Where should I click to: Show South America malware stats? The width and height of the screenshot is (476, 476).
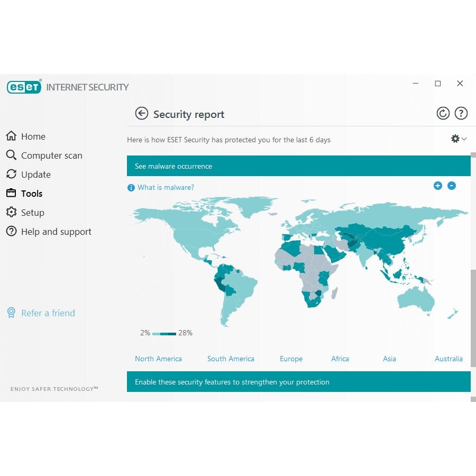point(231,359)
